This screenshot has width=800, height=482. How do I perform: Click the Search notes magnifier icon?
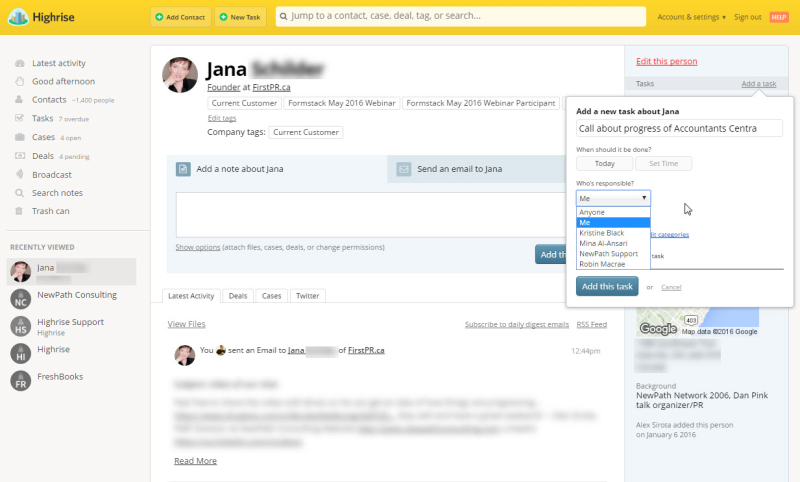19,193
